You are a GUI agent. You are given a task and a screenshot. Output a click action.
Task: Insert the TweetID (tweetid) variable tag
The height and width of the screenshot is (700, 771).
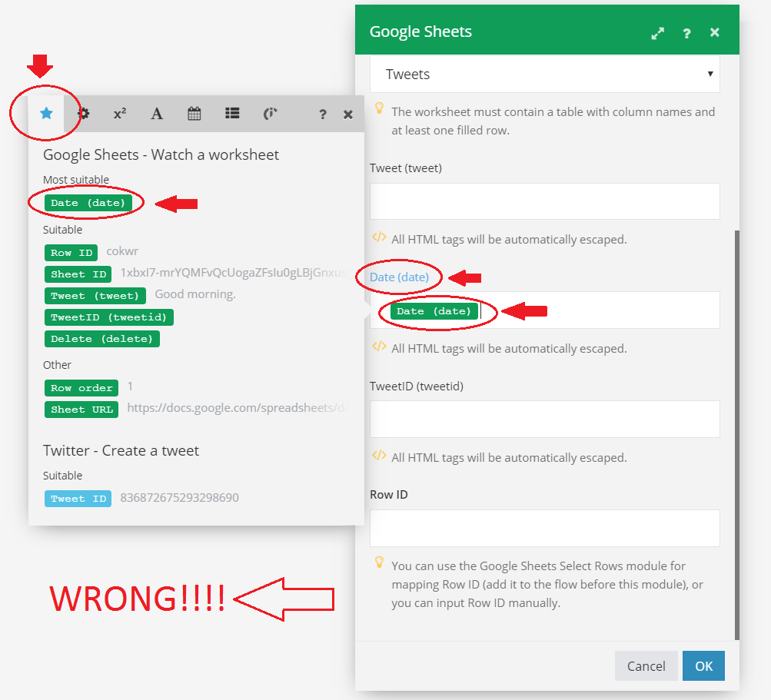(108, 317)
